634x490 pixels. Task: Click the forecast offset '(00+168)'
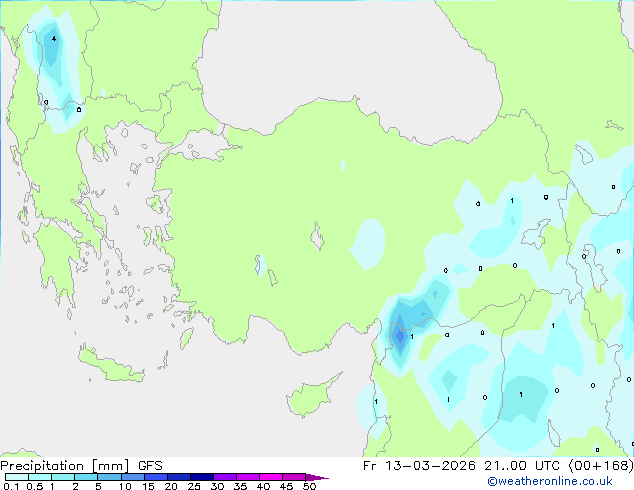[x=601, y=466]
